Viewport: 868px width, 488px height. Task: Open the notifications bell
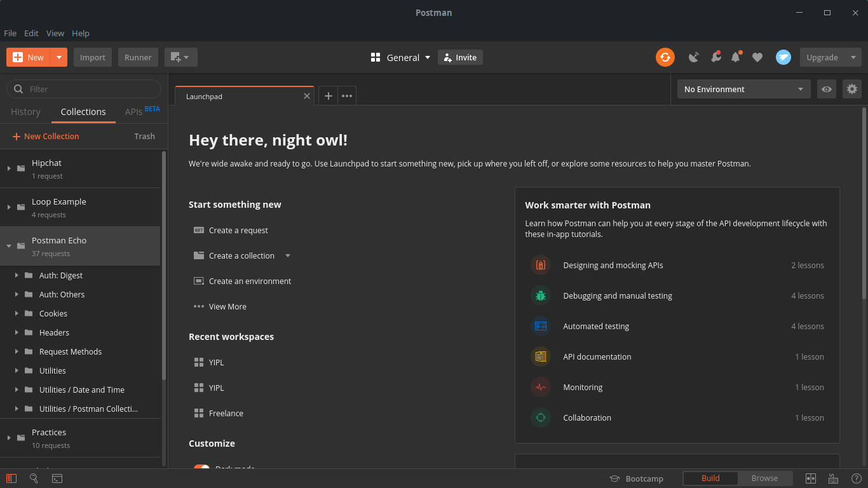[736, 57]
